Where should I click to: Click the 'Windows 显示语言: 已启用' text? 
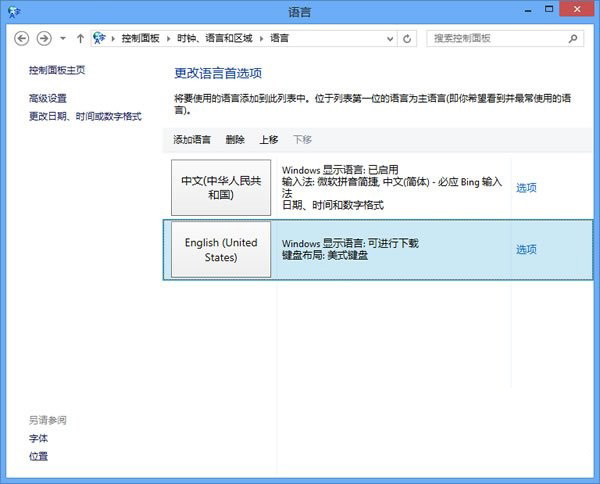(340, 170)
